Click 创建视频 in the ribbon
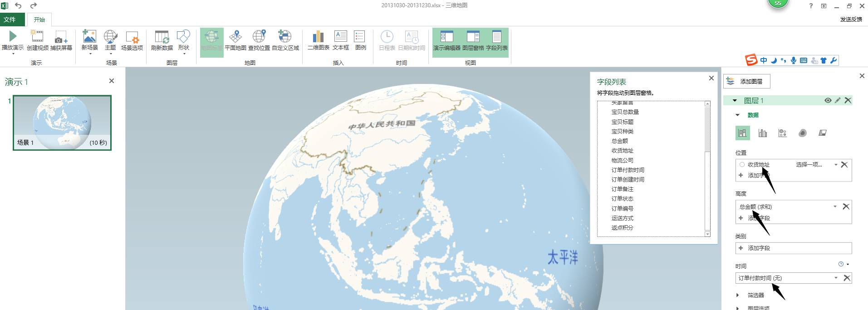The width and height of the screenshot is (868, 310). tap(37, 41)
